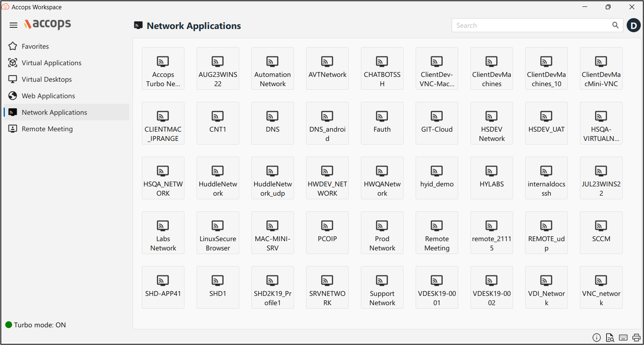
Task: Open ClientDevMachines_10 tile
Action: (x=547, y=68)
